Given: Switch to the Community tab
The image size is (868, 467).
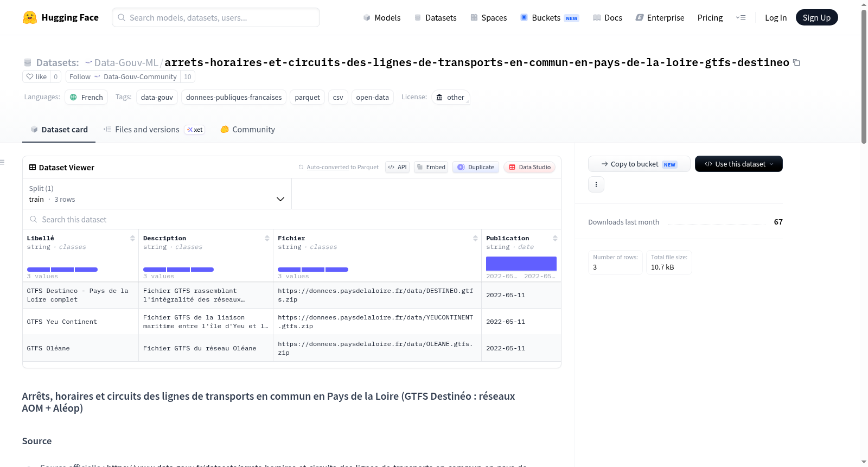Looking at the screenshot, I should 248,130.
